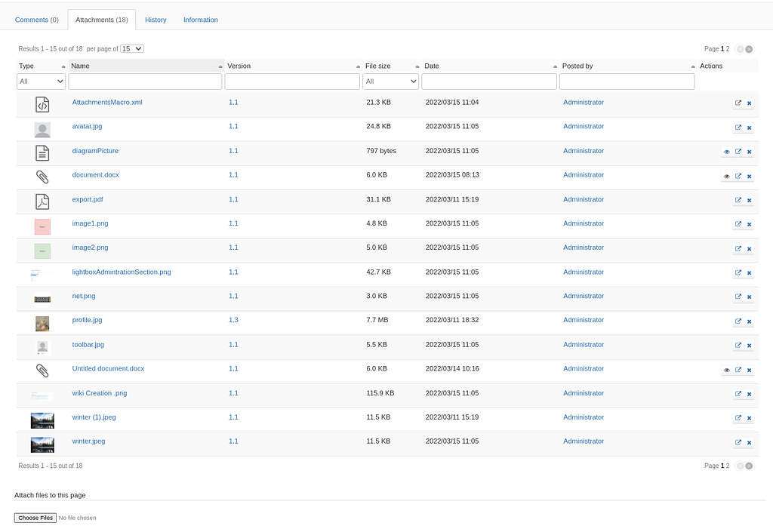The image size is (773, 532).
Task: Toggle the diagramPicture preview eye icon
Action: point(726,152)
